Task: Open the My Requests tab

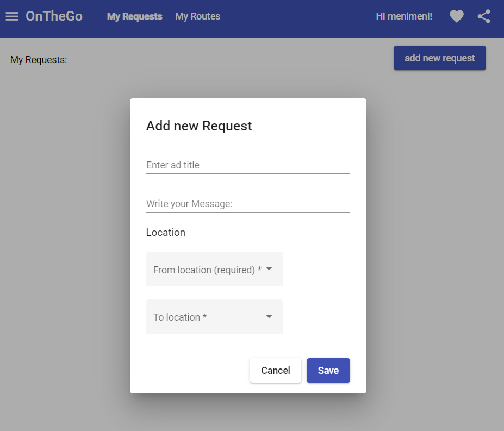Action: coord(134,16)
